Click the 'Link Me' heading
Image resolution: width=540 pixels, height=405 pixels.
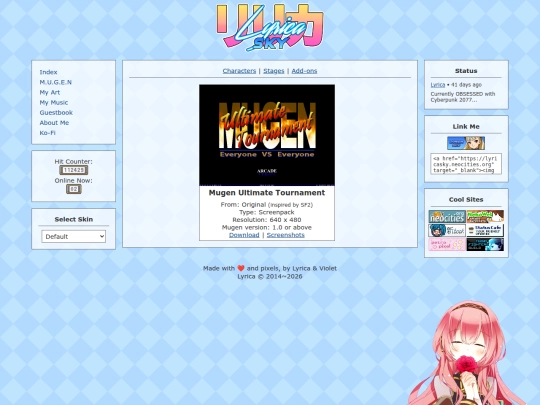[x=466, y=127]
